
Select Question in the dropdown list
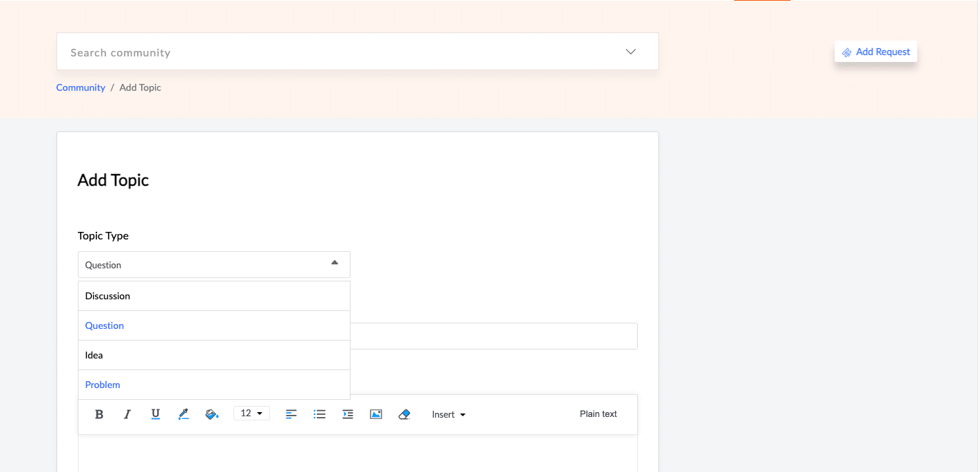coord(214,325)
